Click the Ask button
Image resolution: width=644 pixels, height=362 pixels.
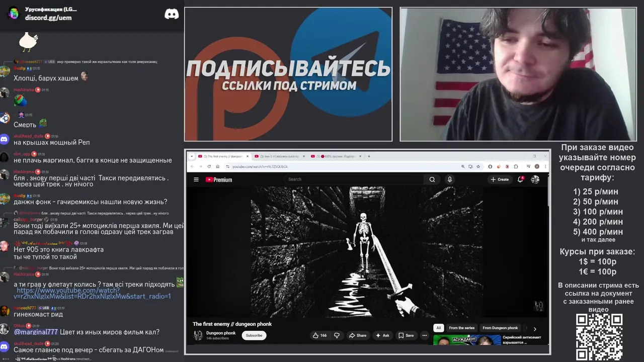pos(382,335)
